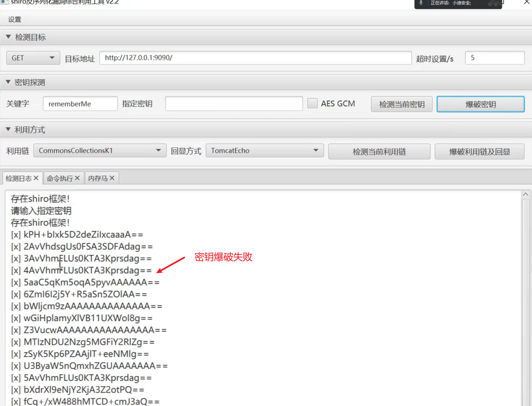The image size is (532, 406).
Task: Close the 命令执行 tab with its X
Action: point(77,178)
